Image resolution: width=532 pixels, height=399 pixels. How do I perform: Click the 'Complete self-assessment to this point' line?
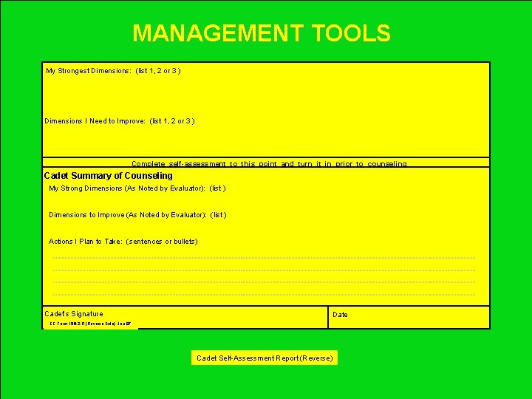pyautogui.click(x=269, y=163)
